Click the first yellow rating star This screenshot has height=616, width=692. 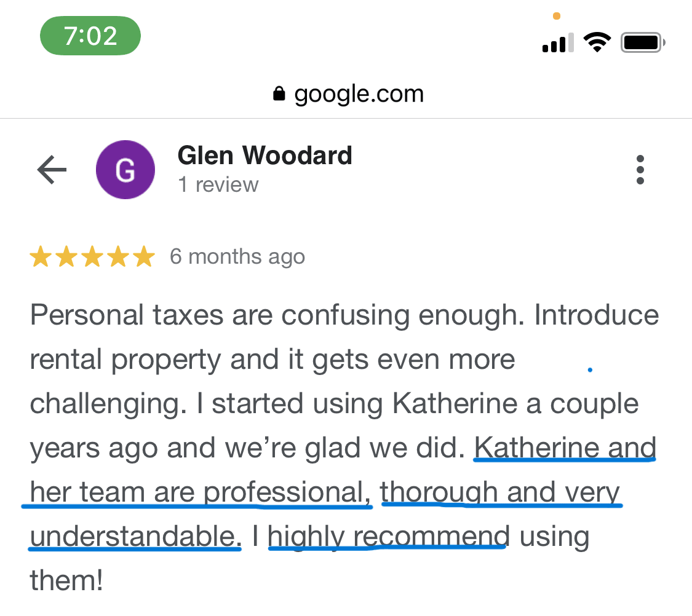point(41,257)
